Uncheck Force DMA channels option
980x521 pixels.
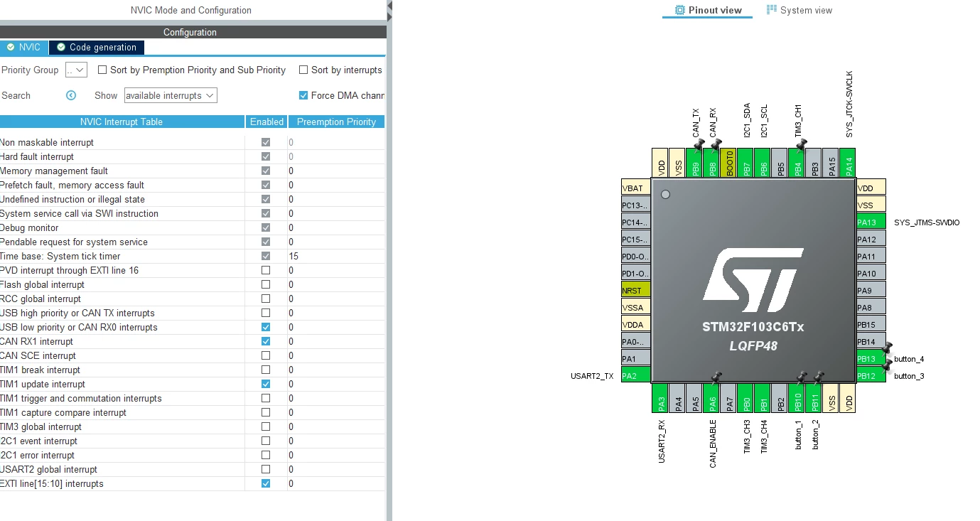303,95
